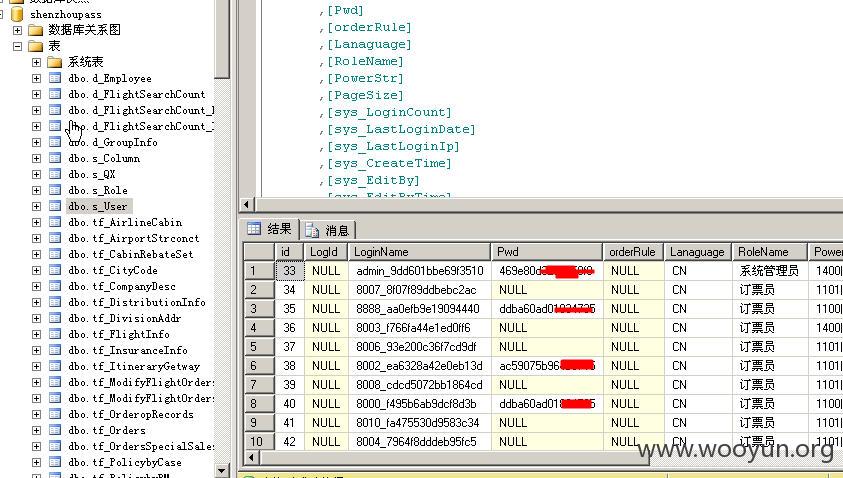Image resolution: width=843 pixels, height=478 pixels.
Task: Select result row 6 header
Action: 260,366
